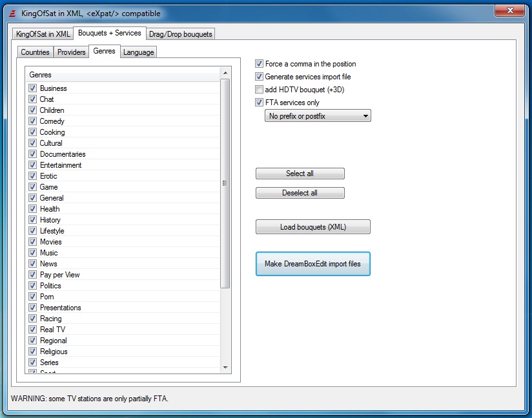
Task: Toggle the Series genre checkbox
Action: click(x=32, y=362)
